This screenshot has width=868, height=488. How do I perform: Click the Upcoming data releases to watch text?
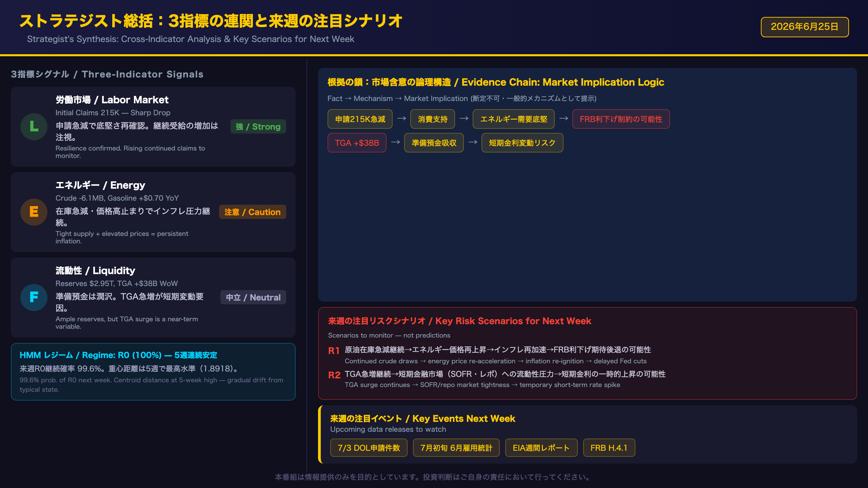(x=388, y=429)
